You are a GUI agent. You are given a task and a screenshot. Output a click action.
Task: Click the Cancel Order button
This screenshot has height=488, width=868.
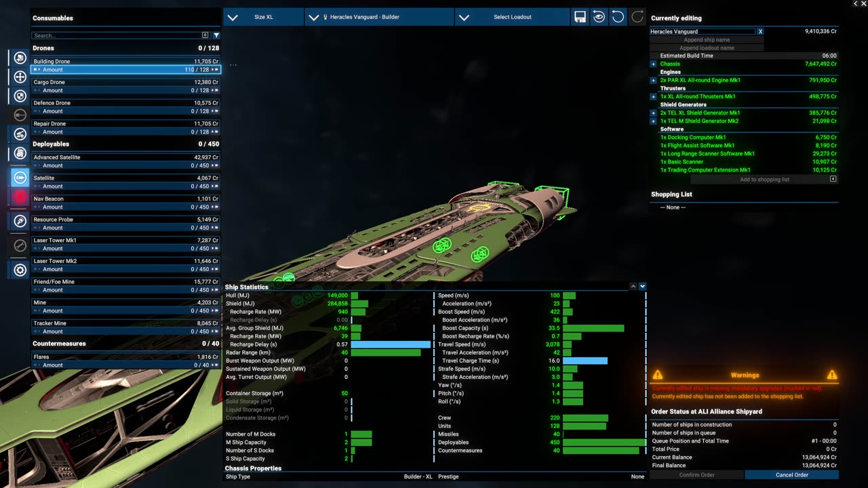click(792, 475)
